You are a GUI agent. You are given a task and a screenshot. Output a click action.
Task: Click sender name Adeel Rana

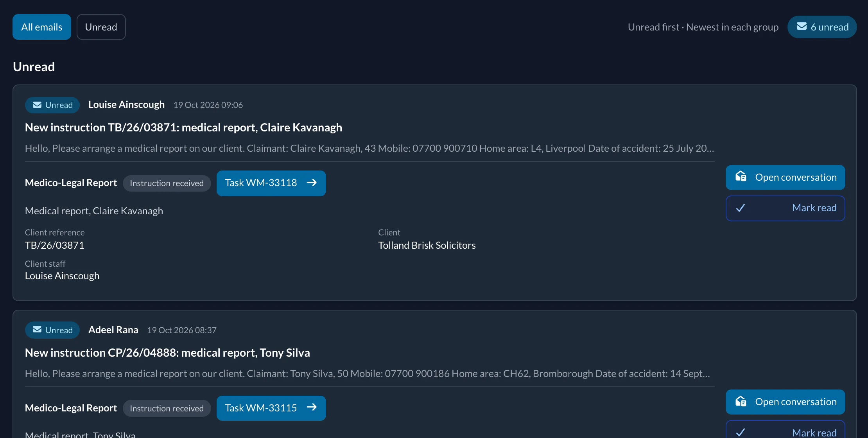tap(113, 330)
